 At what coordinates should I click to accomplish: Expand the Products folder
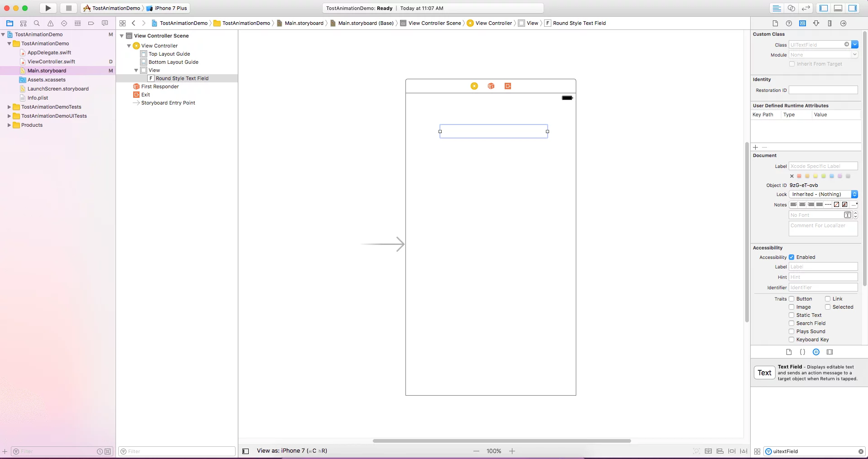[x=9, y=125]
